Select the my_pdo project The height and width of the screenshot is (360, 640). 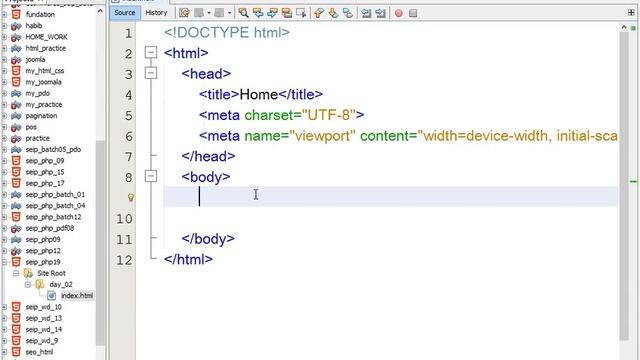click(x=38, y=93)
